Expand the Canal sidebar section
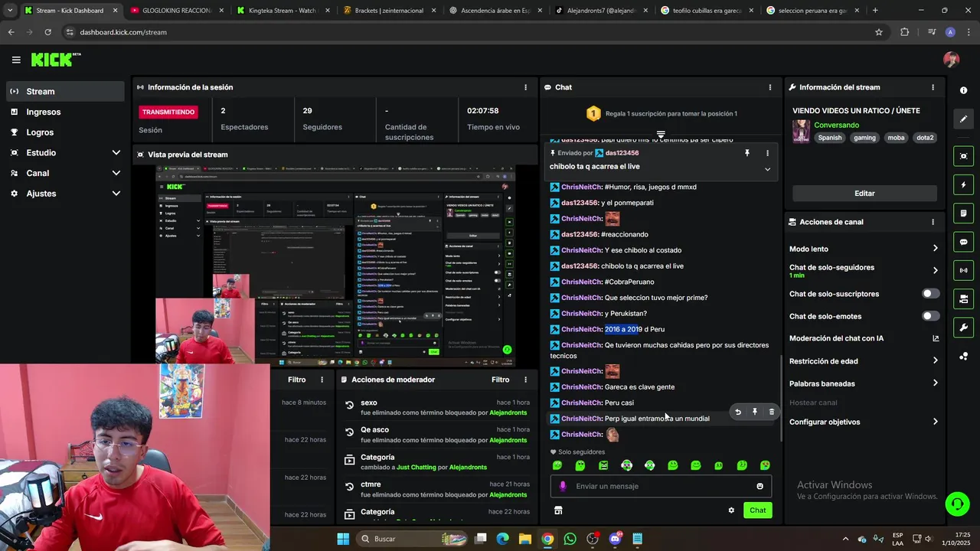This screenshot has height=551, width=980. (65, 173)
